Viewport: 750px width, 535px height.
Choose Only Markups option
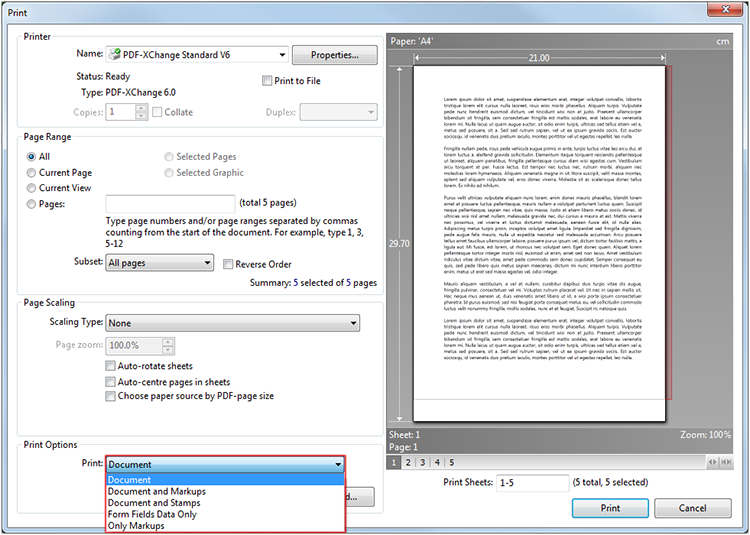pyautogui.click(x=225, y=526)
